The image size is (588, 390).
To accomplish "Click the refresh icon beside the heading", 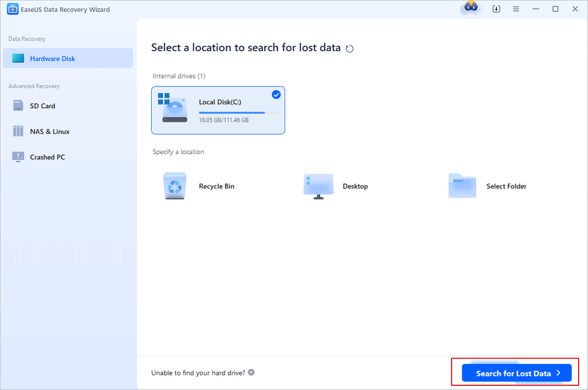I will click(x=350, y=49).
